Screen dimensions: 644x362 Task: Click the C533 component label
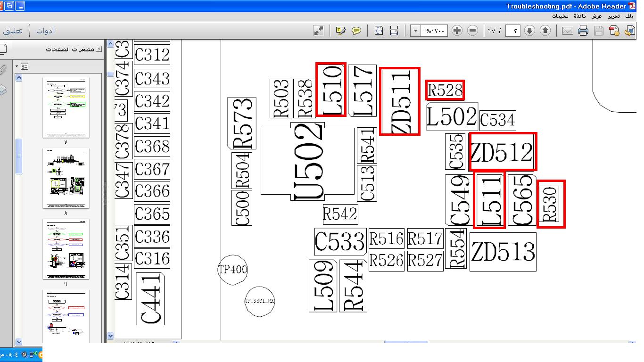point(340,242)
